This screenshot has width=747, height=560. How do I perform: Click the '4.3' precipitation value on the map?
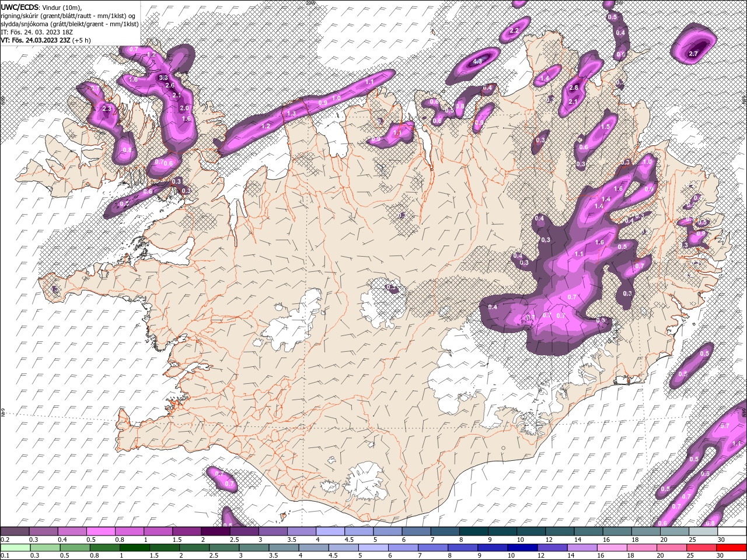(x=477, y=61)
